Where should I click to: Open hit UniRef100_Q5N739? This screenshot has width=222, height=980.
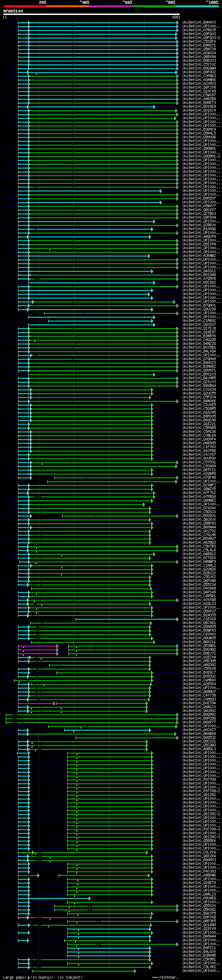(x=199, y=49)
